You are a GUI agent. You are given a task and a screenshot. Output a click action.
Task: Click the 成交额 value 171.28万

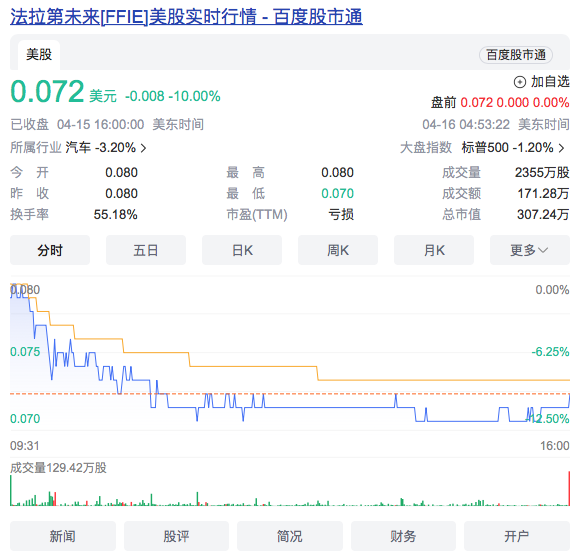pyautogui.click(x=543, y=193)
